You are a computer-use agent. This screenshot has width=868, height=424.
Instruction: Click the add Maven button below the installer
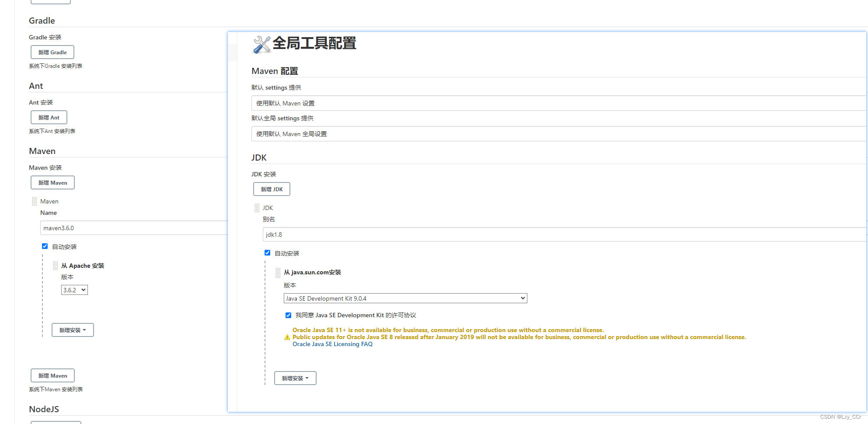[52, 375]
